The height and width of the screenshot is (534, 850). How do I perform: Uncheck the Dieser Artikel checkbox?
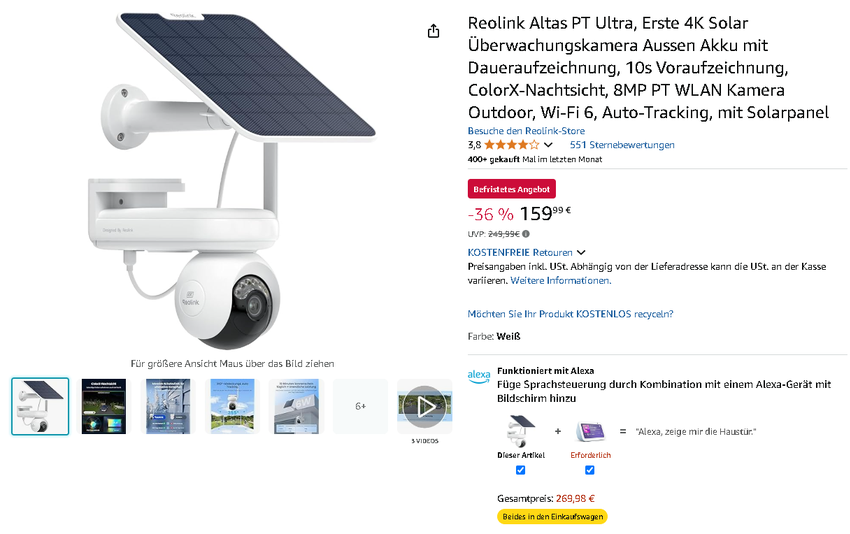pos(520,470)
